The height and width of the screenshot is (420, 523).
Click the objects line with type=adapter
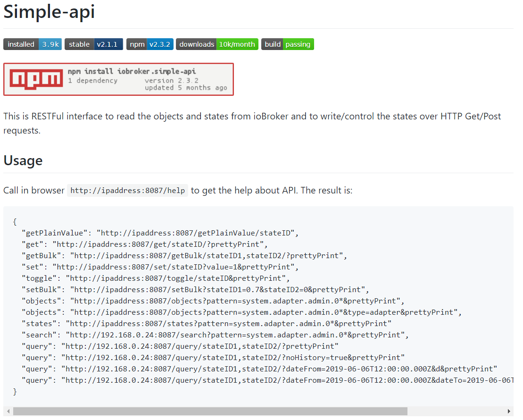241,312
